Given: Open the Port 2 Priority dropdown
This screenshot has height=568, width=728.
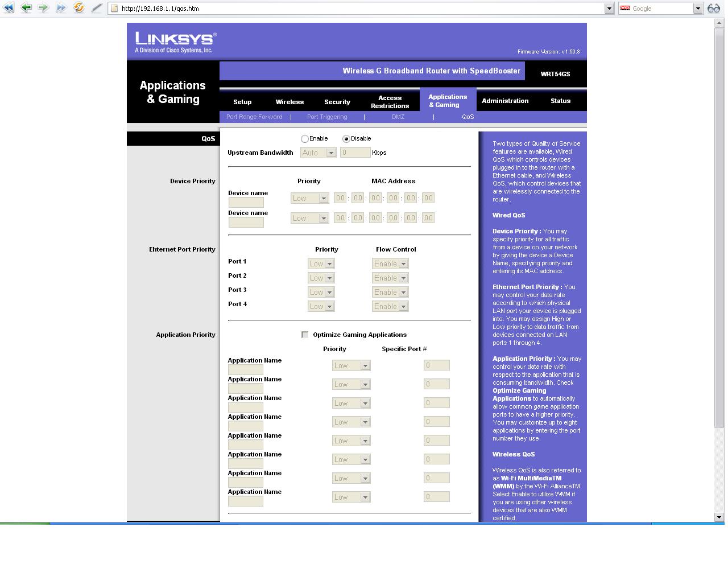Looking at the screenshot, I should tap(321, 278).
